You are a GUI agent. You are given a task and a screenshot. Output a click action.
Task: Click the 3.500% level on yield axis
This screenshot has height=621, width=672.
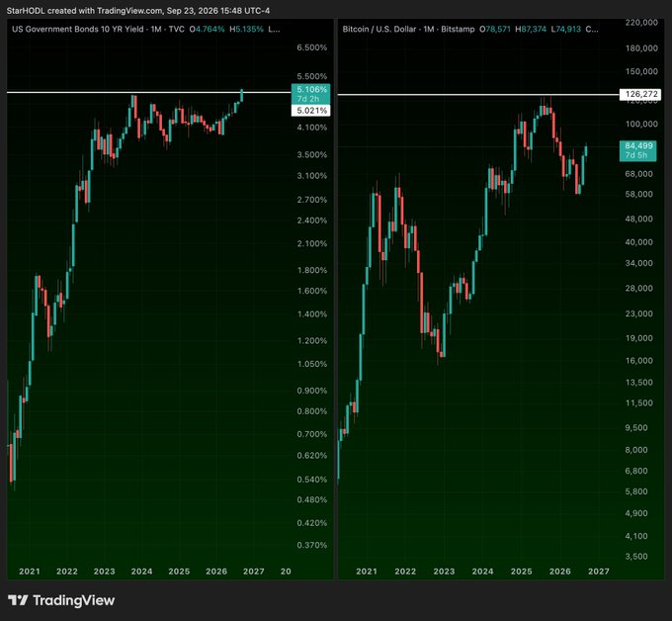tap(312, 155)
